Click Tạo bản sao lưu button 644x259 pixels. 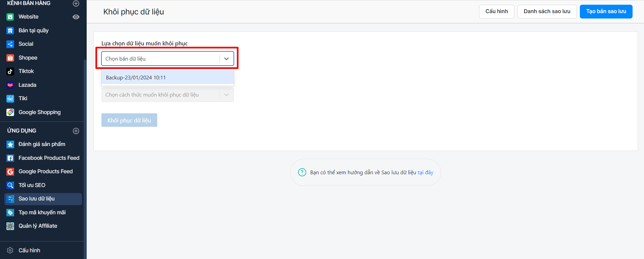[606, 11]
